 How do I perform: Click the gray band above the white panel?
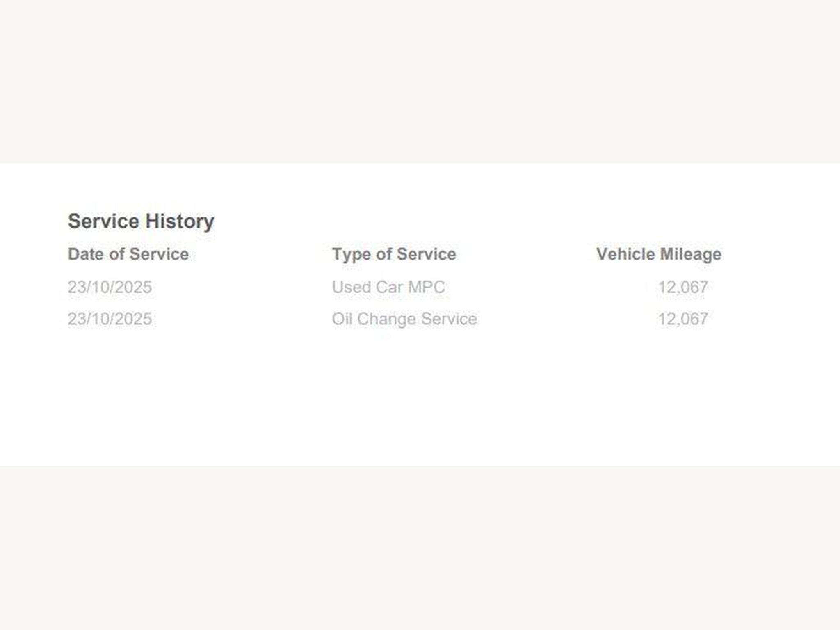pyautogui.click(x=420, y=82)
